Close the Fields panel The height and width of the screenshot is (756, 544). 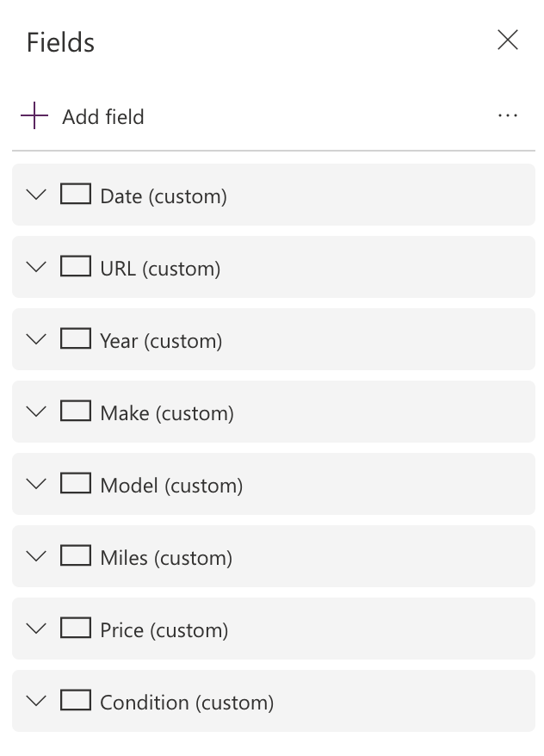[x=508, y=40]
